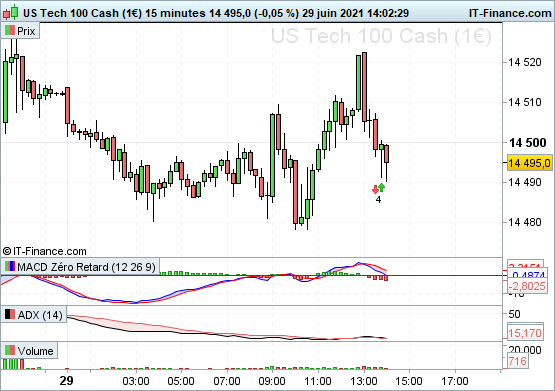
Task: Click the 14 490 price axis label
Action: (x=525, y=182)
